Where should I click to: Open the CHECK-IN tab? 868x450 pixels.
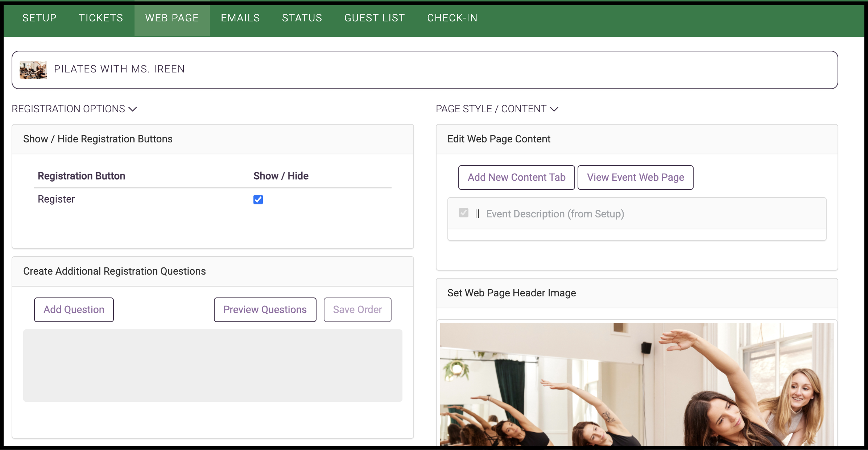(x=452, y=18)
